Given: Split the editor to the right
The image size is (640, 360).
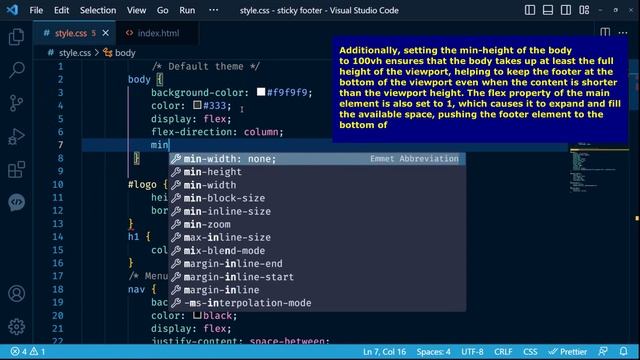Looking at the screenshot, I should [605, 32].
